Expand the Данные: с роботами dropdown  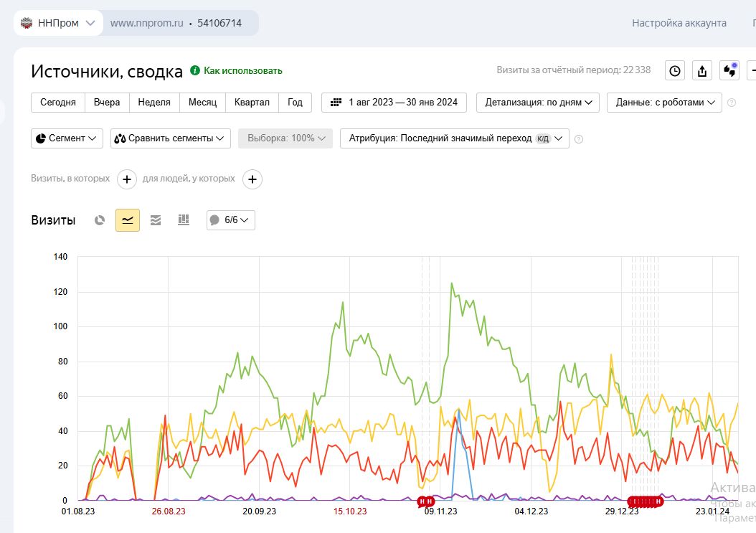click(x=664, y=103)
